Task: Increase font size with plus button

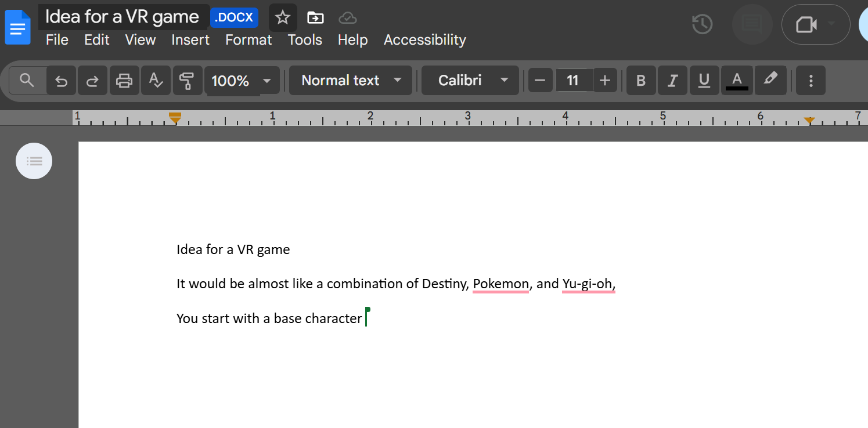Action: pos(605,80)
